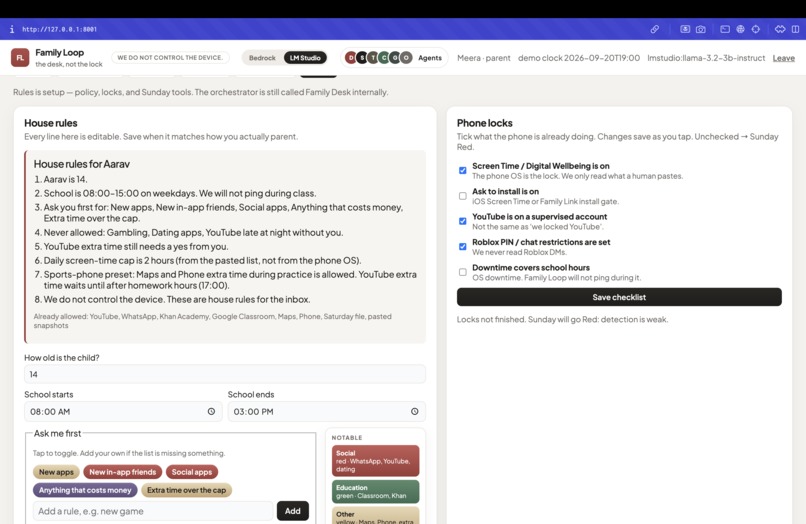
Task: Open the Agents label in the header
Action: pyautogui.click(x=430, y=58)
